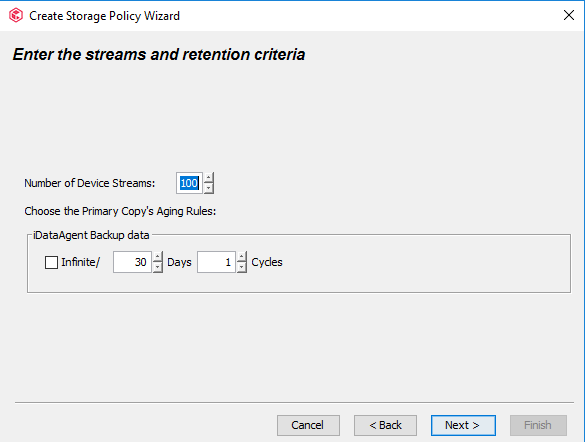Increase the Number of Device Streams
The image size is (585, 442).
(x=209, y=178)
